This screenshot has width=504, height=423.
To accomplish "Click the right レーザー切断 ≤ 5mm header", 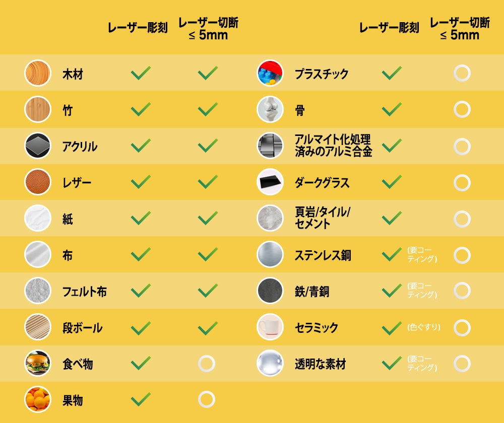I will [459, 29].
